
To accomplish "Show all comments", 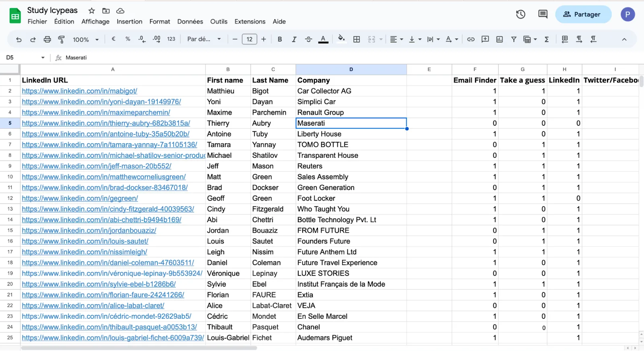I will click(x=543, y=14).
